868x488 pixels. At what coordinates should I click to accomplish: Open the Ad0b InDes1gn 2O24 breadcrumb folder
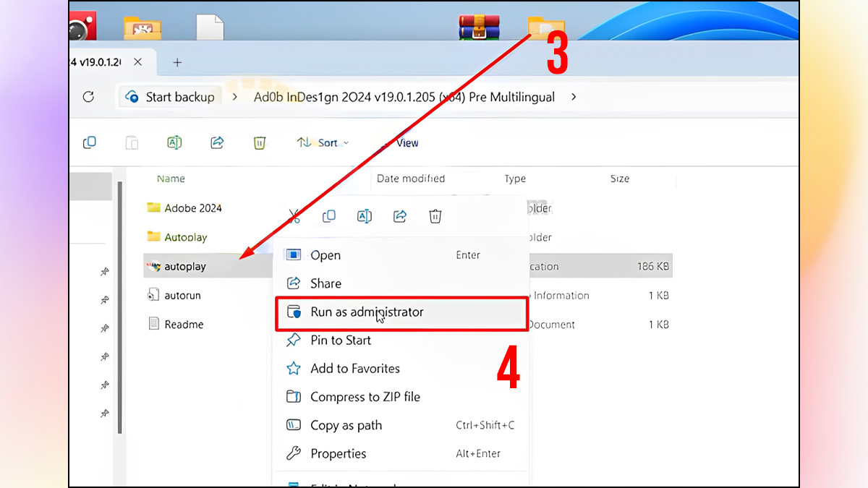click(x=404, y=97)
